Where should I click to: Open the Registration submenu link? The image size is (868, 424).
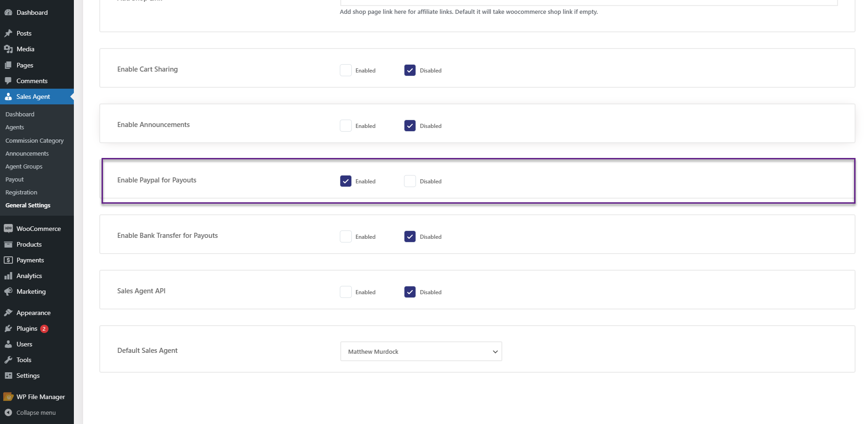click(21, 192)
